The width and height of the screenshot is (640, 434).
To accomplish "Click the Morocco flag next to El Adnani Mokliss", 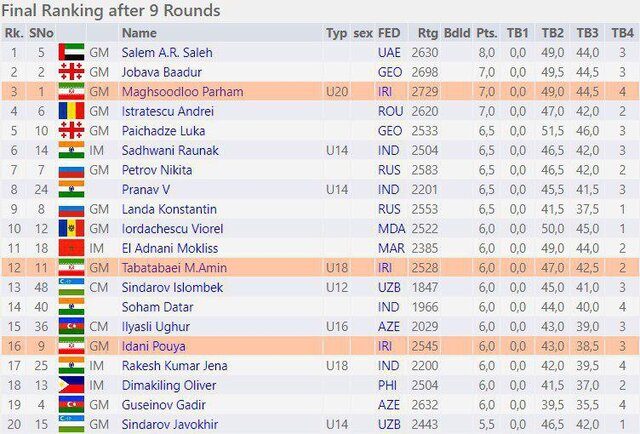I will (71, 248).
